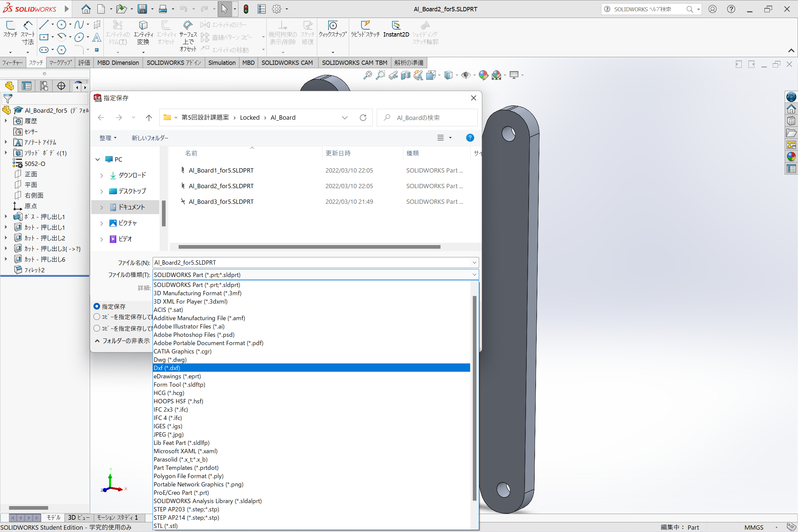
Task: Click the Refresh button in save dialog
Action: click(x=363, y=118)
